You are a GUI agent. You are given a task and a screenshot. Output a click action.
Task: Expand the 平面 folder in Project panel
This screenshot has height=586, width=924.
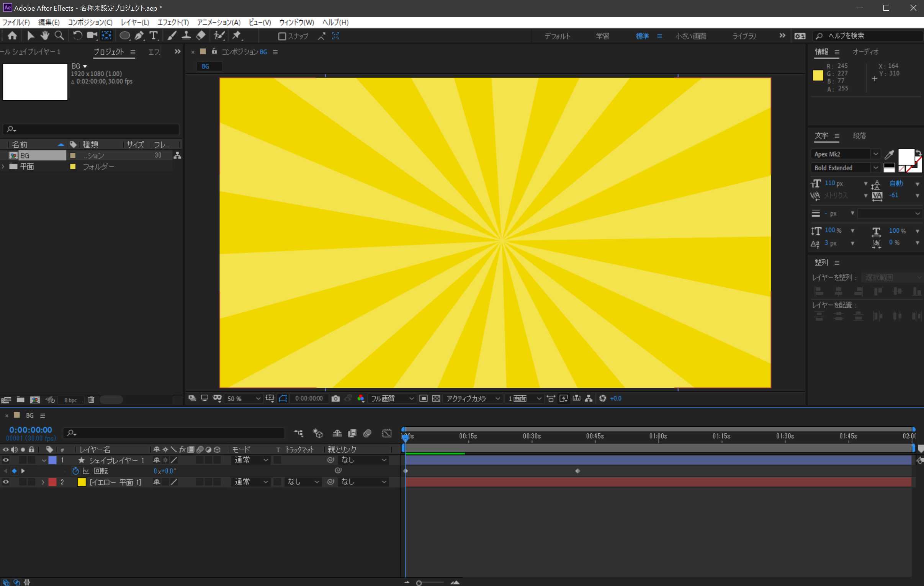(x=3, y=166)
